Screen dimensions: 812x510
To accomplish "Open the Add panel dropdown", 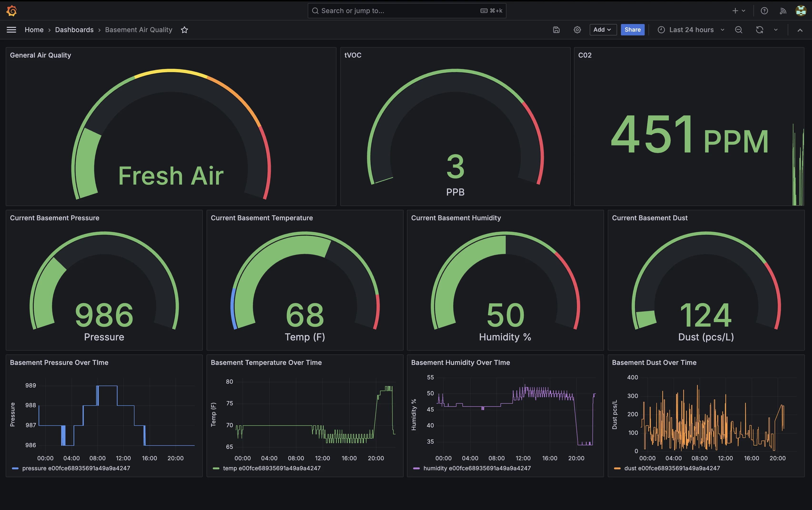I will point(603,30).
